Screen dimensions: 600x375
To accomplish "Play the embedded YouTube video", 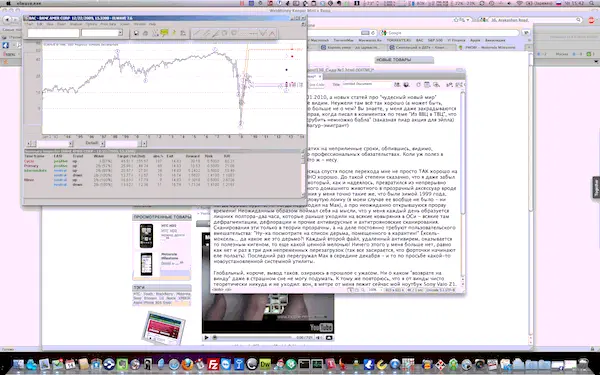I will [206, 338].
